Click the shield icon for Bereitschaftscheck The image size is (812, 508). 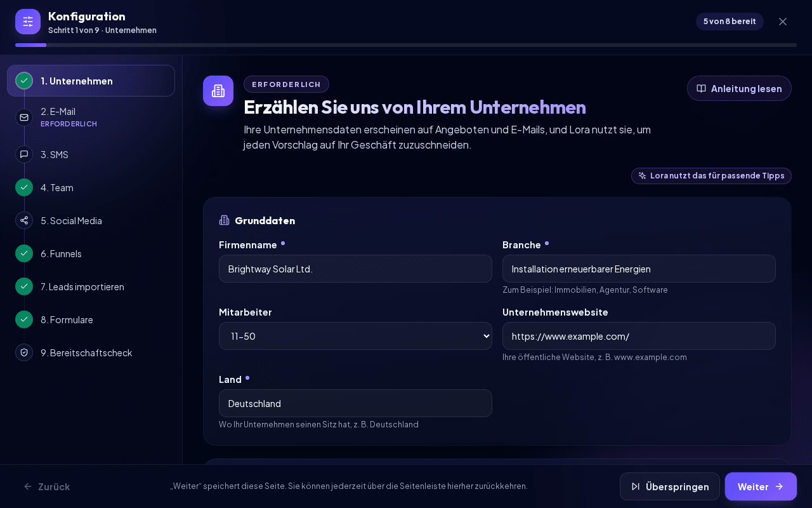pyautogui.click(x=24, y=352)
